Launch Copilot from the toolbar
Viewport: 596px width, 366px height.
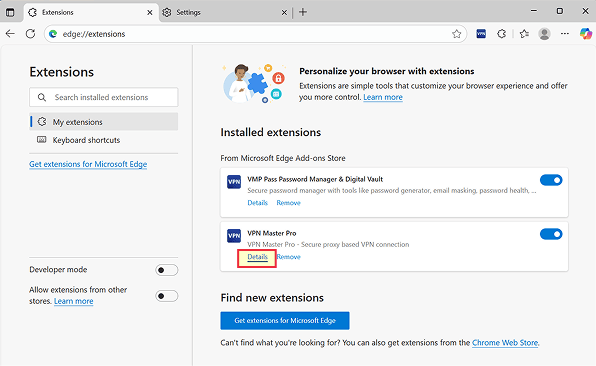[x=586, y=34]
